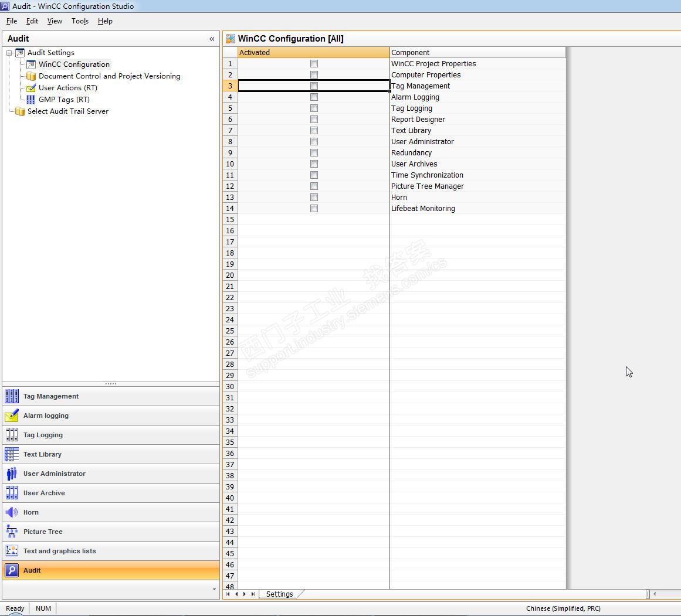Check the Text Library row checkbox

click(x=314, y=130)
